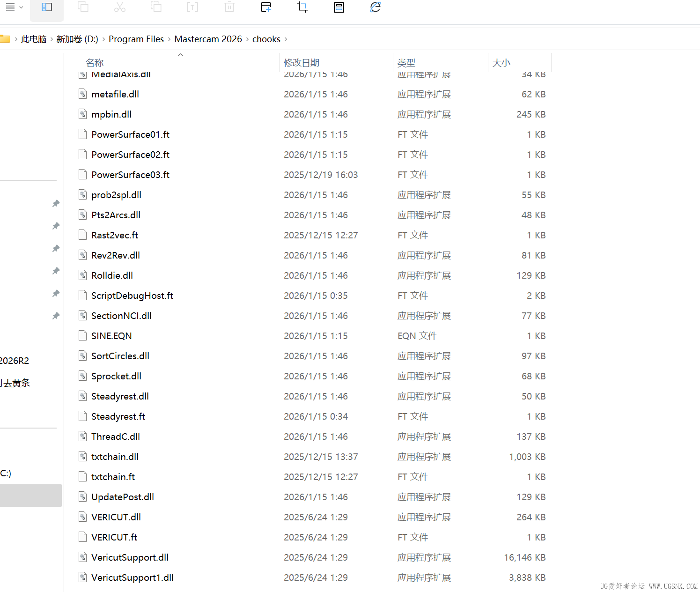Select the C: drive in the navigation pane
Screen dimensions: 700x592
click(x=6, y=473)
